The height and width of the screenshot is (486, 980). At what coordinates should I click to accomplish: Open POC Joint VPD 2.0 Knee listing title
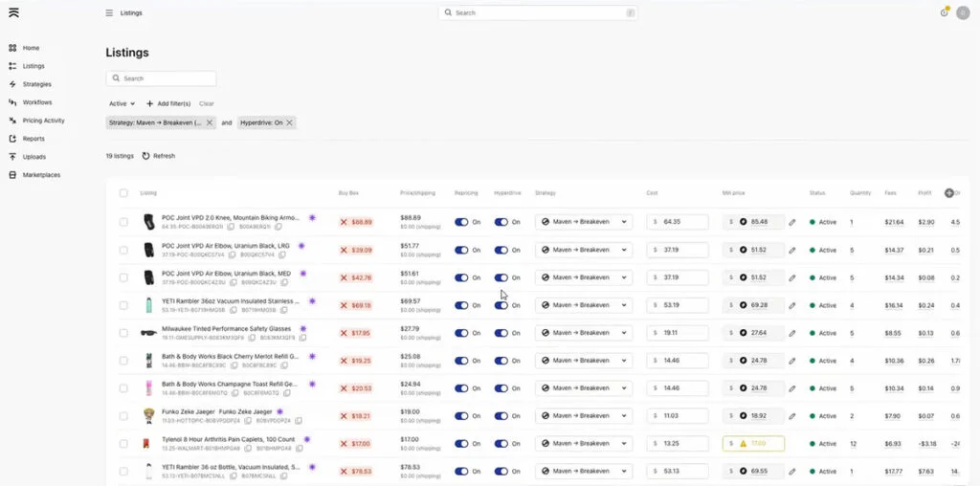(x=231, y=217)
